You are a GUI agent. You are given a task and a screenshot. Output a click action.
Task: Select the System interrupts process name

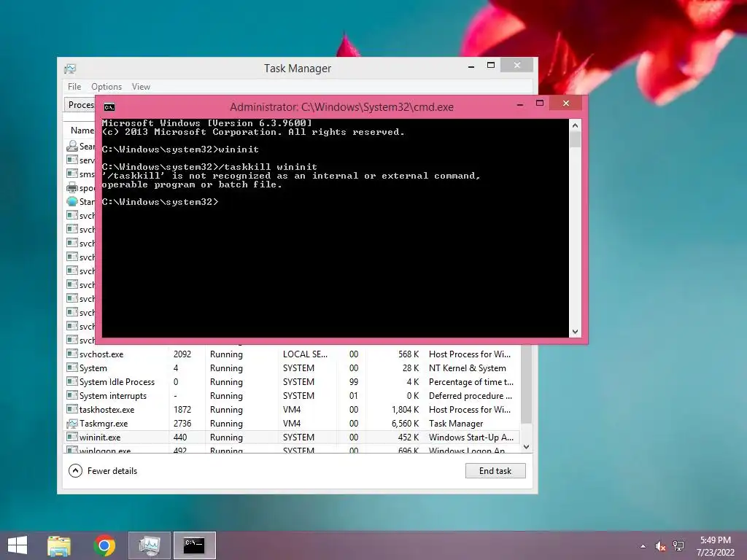113,396
